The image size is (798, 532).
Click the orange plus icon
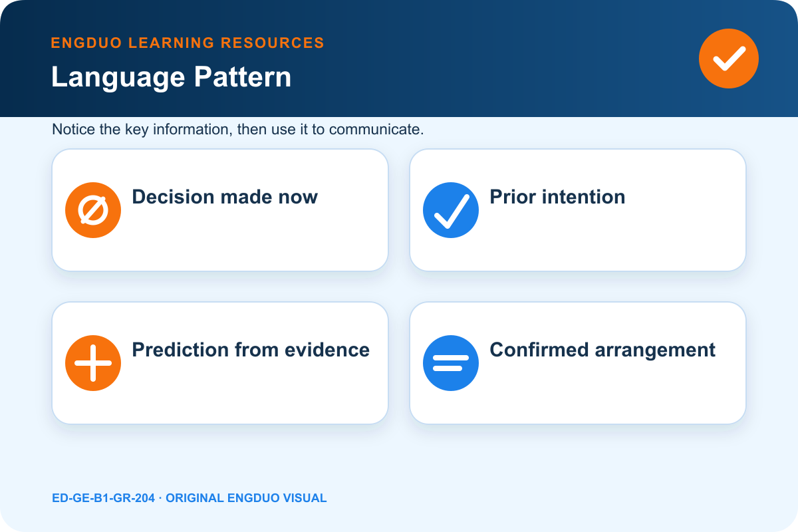(93, 363)
